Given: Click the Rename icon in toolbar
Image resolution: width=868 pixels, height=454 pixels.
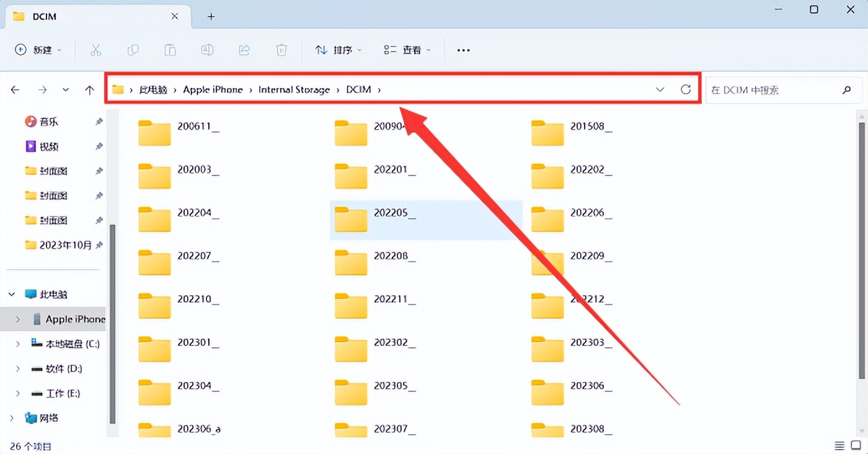Looking at the screenshot, I should click(x=207, y=50).
